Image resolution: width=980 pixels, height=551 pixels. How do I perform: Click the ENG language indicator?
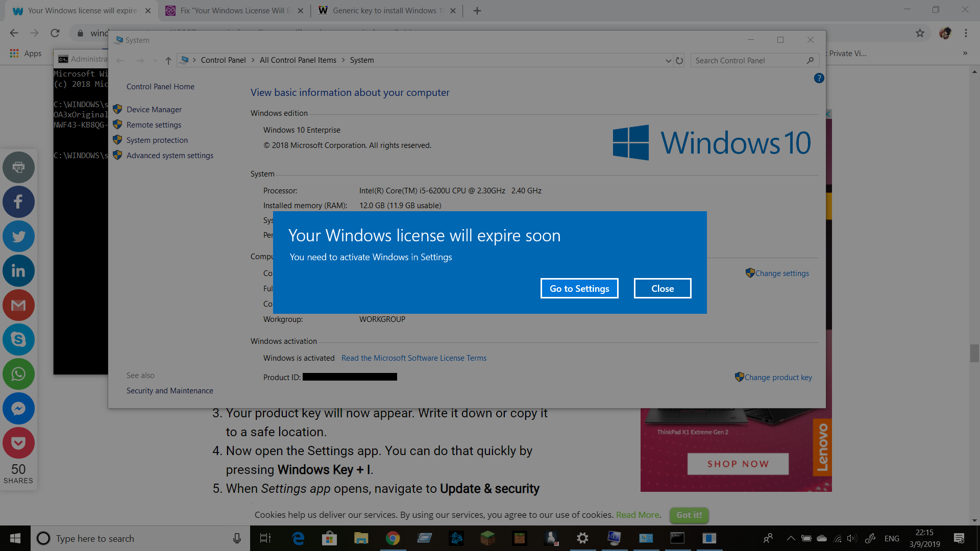coord(891,538)
